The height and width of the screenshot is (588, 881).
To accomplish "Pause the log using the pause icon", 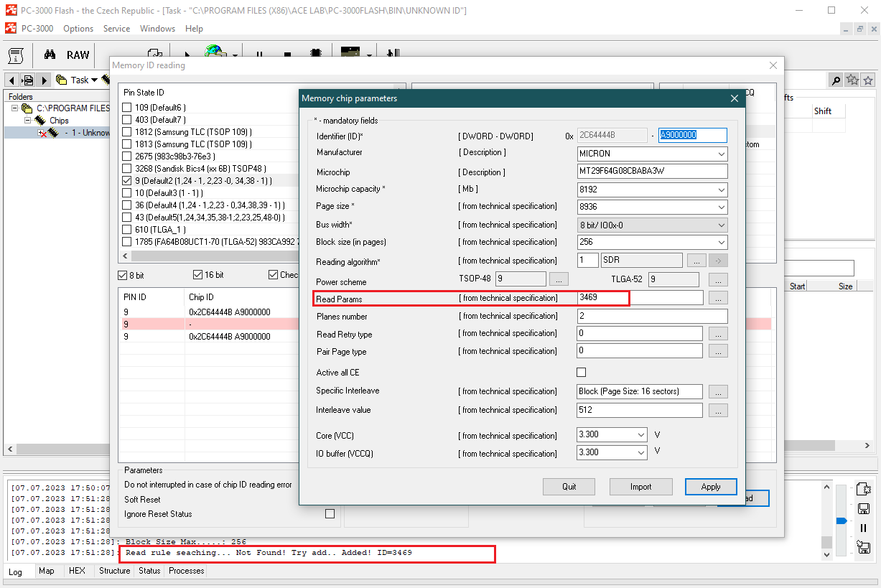I will pos(864,528).
